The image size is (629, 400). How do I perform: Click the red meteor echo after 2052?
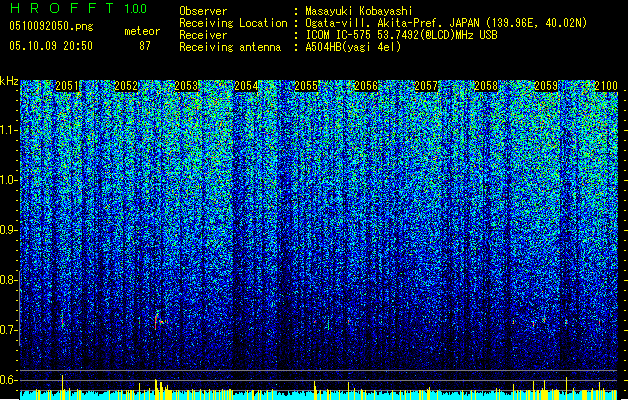[156, 321]
